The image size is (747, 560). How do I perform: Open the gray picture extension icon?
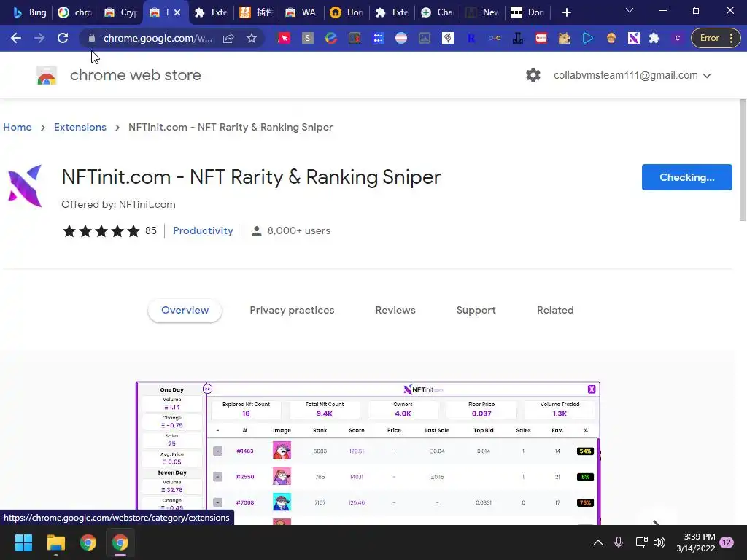point(425,38)
